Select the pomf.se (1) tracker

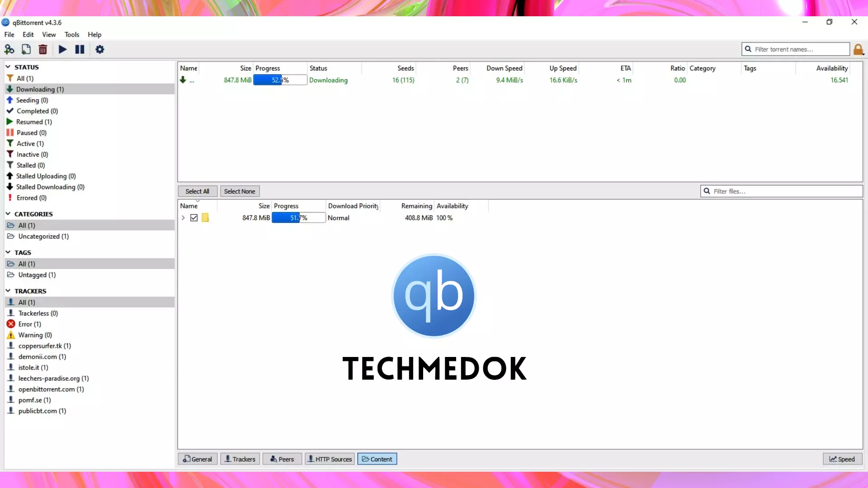pos(90,400)
